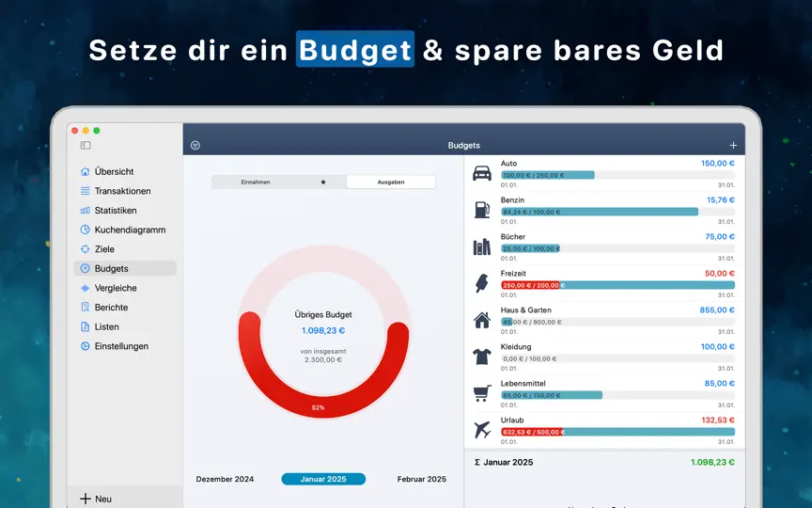Click the Statistiken bar chart icon
This screenshot has width=812, height=508.
[x=85, y=211]
